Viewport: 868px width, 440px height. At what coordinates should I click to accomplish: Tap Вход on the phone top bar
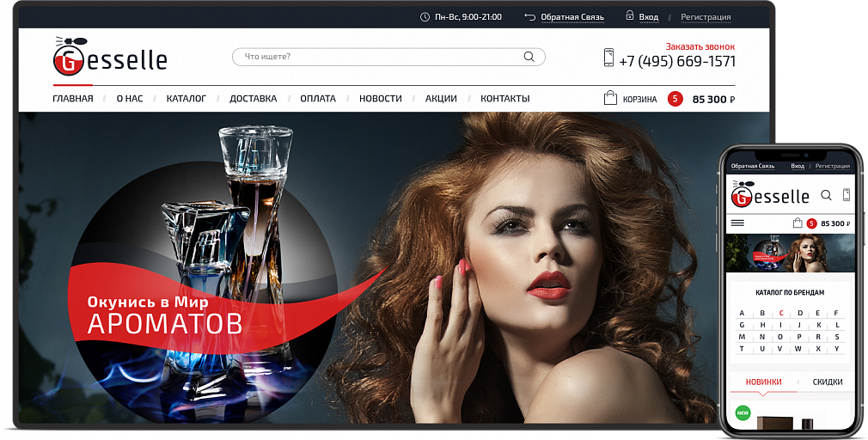click(798, 166)
